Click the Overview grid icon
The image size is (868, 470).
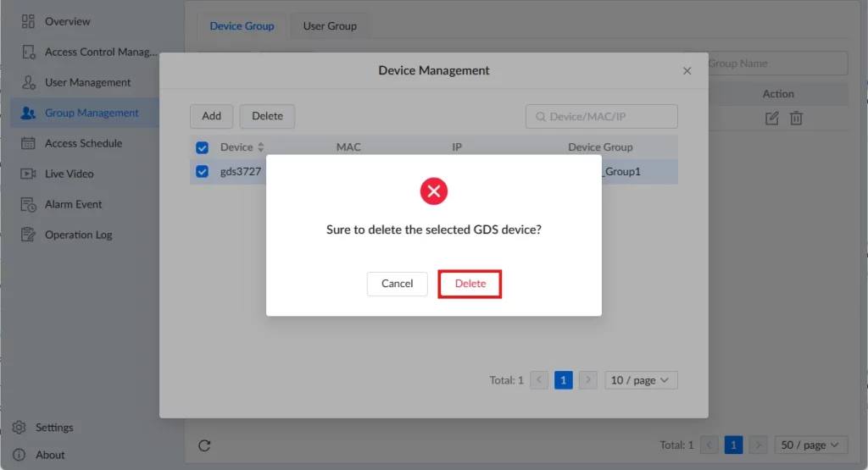(28, 21)
